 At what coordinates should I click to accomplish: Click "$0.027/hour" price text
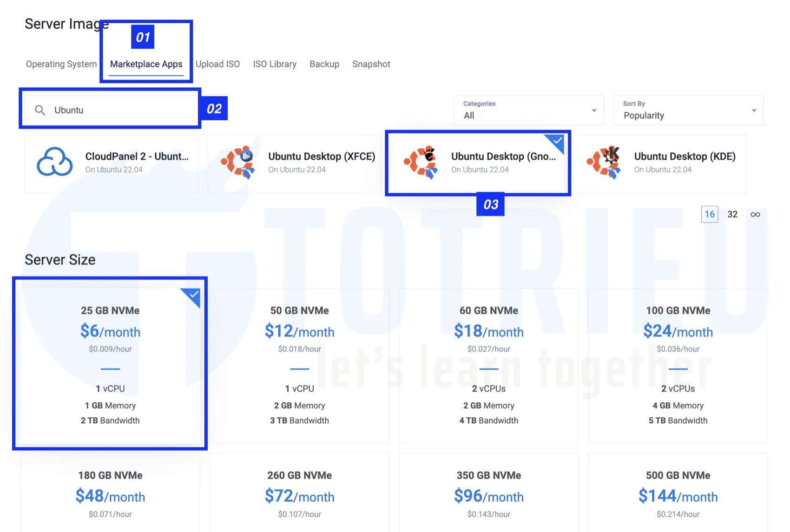[x=489, y=349]
